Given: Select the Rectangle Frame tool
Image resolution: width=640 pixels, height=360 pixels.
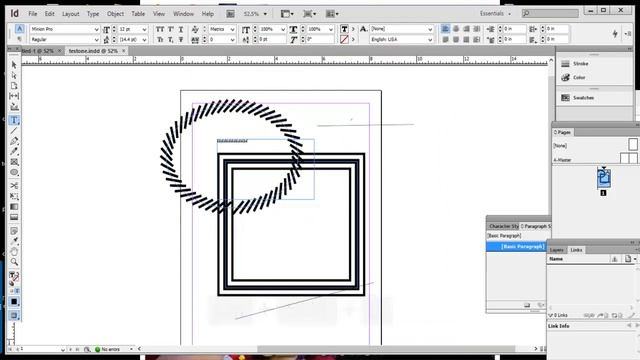Looking at the screenshot, I should click(x=14, y=162).
